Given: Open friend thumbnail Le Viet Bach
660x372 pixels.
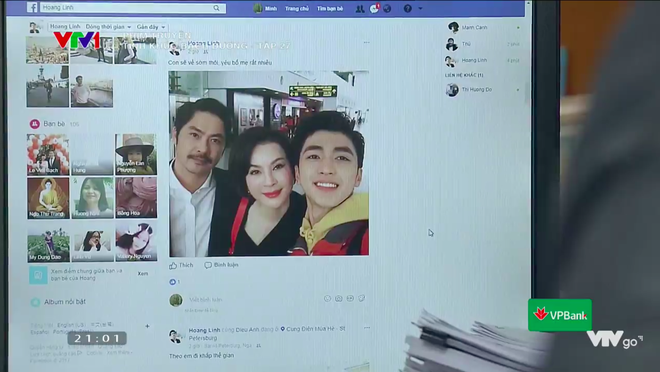Looking at the screenshot, I should 48,154.
